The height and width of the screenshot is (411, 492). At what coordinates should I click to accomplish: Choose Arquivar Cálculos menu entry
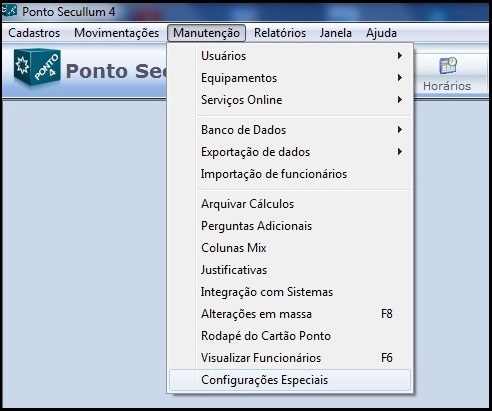[x=290, y=204]
